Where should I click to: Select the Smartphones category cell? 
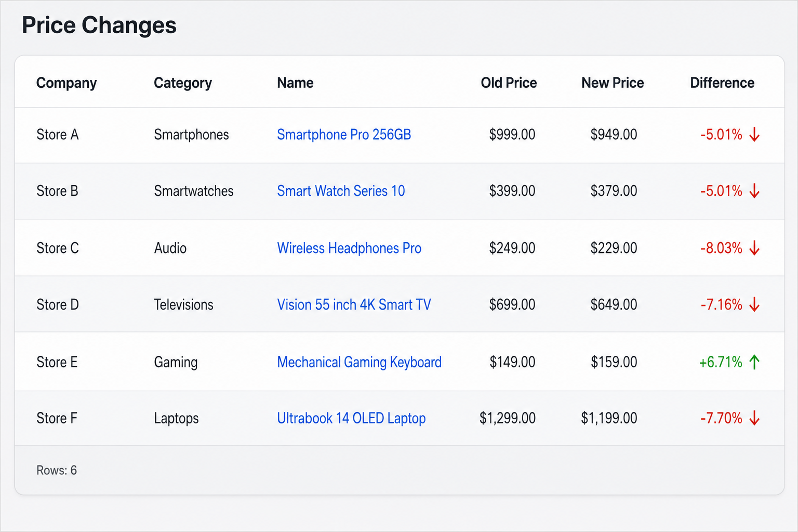[191, 135]
